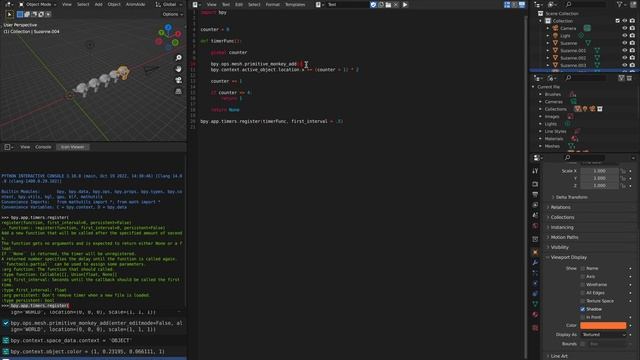Open the text editor's new text icon
This screenshot has width=640, height=360.
(x=381, y=4)
